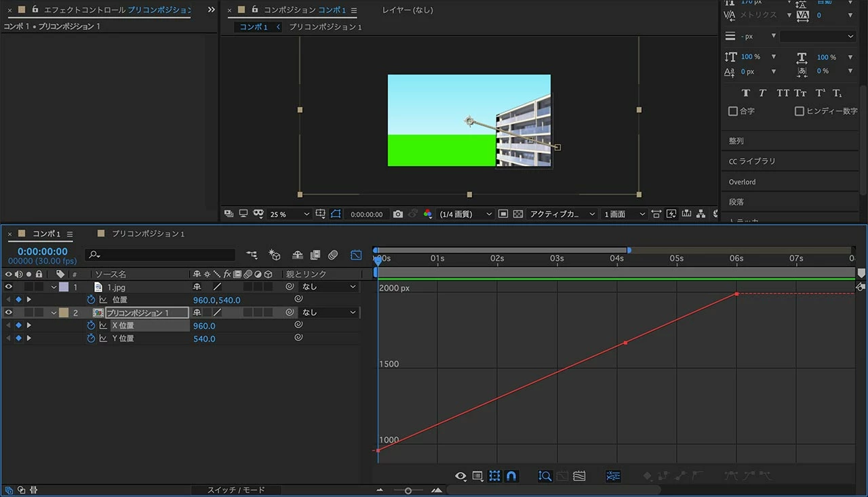Click プリコンポジション 1 in viewer breadcrumb
Image resolution: width=868 pixels, height=497 pixels.
(325, 27)
